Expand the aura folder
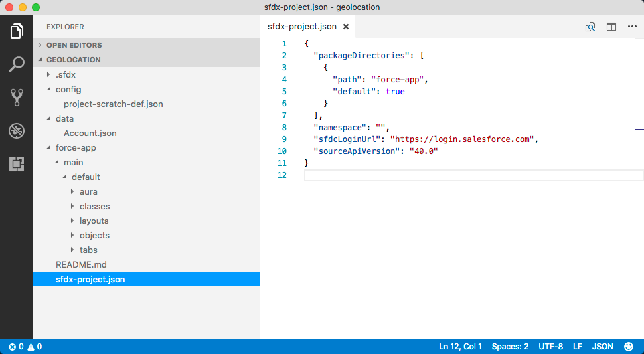This screenshot has height=354, width=644. click(x=72, y=191)
